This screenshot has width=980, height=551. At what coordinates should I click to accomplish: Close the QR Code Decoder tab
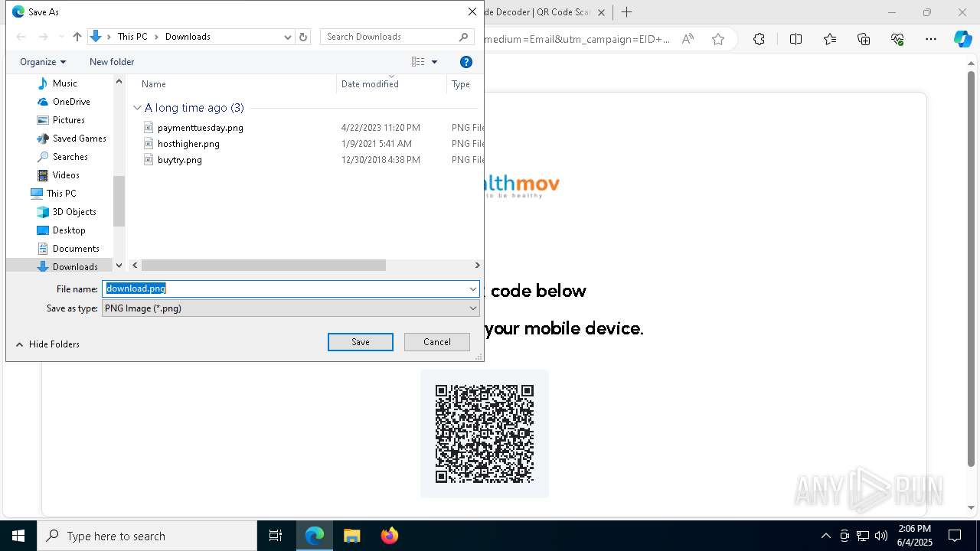pyautogui.click(x=601, y=12)
